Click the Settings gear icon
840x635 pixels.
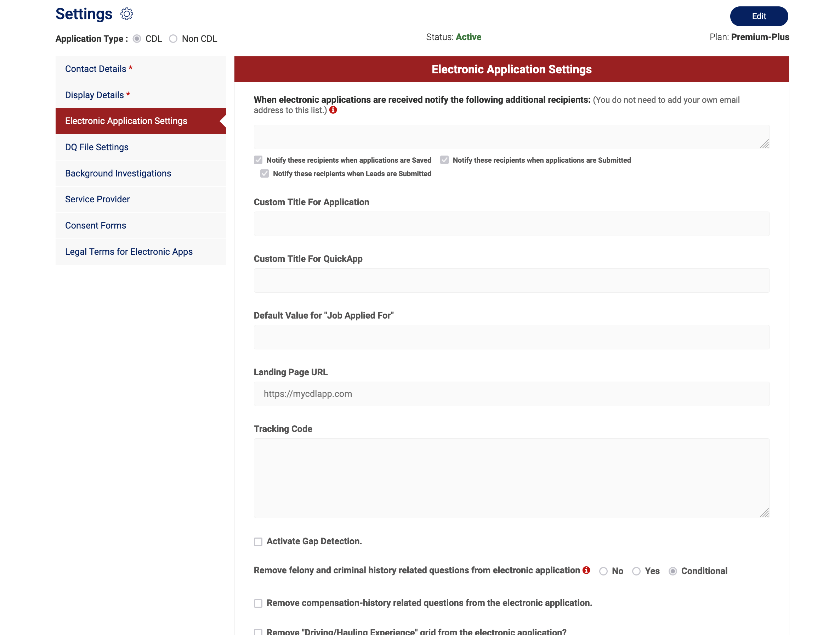(x=126, y=14)
